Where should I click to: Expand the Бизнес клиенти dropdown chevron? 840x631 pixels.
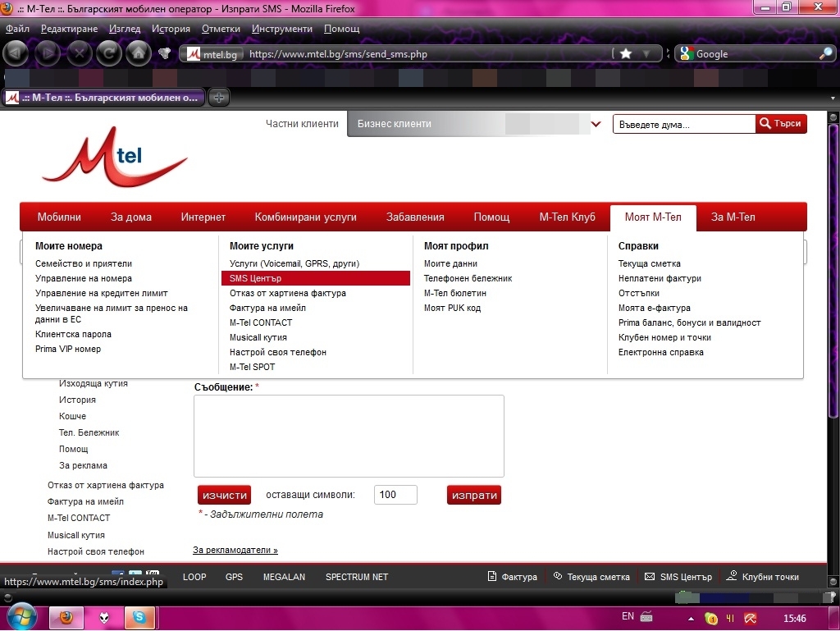596,124
